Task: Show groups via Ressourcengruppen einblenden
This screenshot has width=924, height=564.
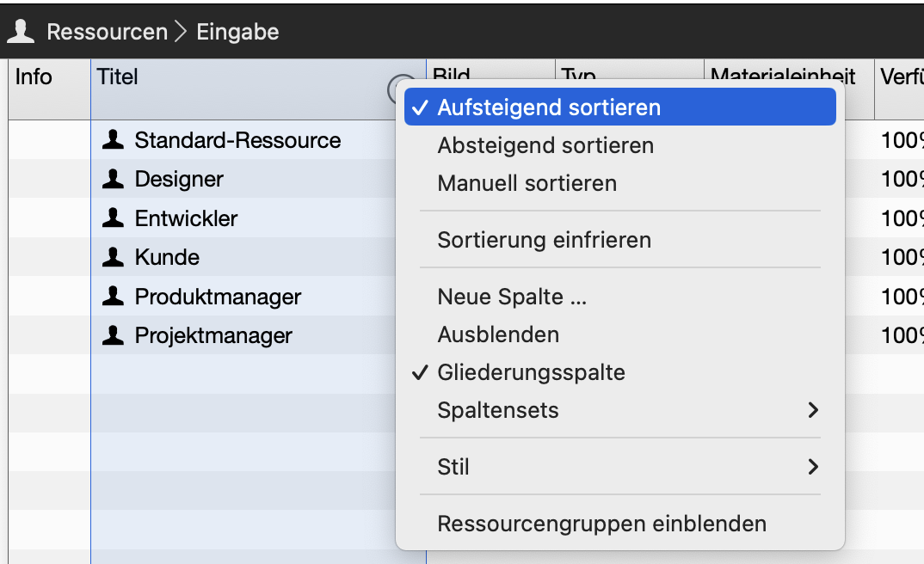Action: [x=620, y=524]
